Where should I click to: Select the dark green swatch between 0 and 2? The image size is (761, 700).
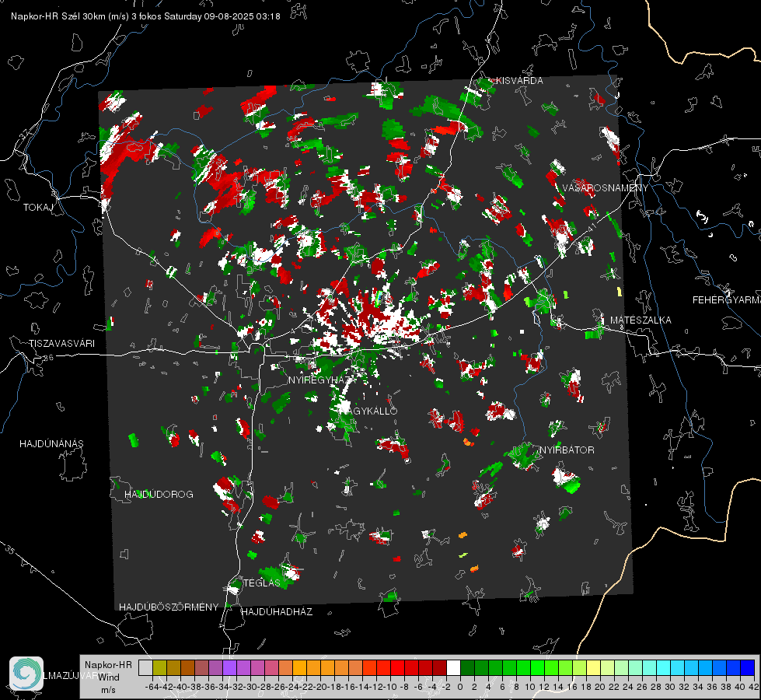click(x=467, y=667)
